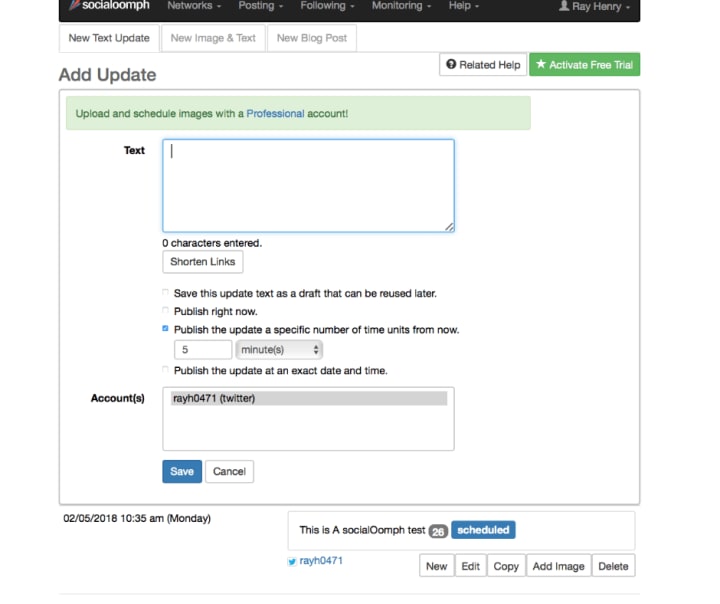Toggle publish after specific time units option
Image resolution: width=720 pixels, height=604 pixels.
point(165,328)
